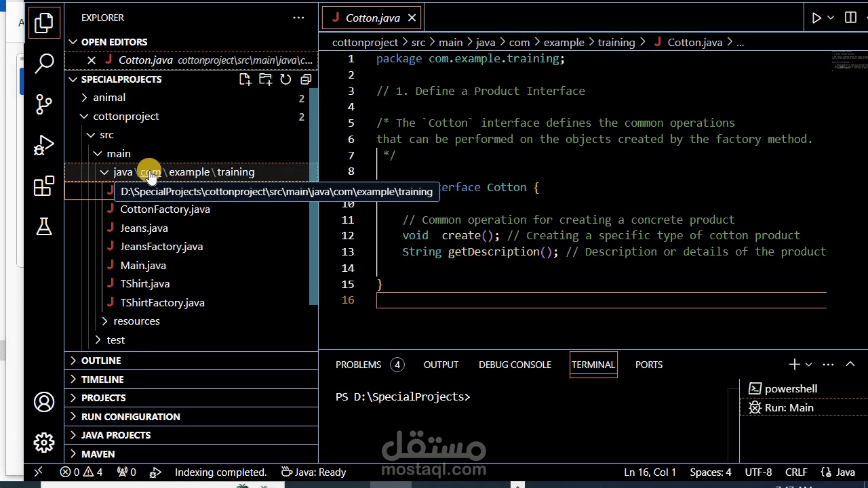
Task: Collapse the main folder
Action: 191,153
